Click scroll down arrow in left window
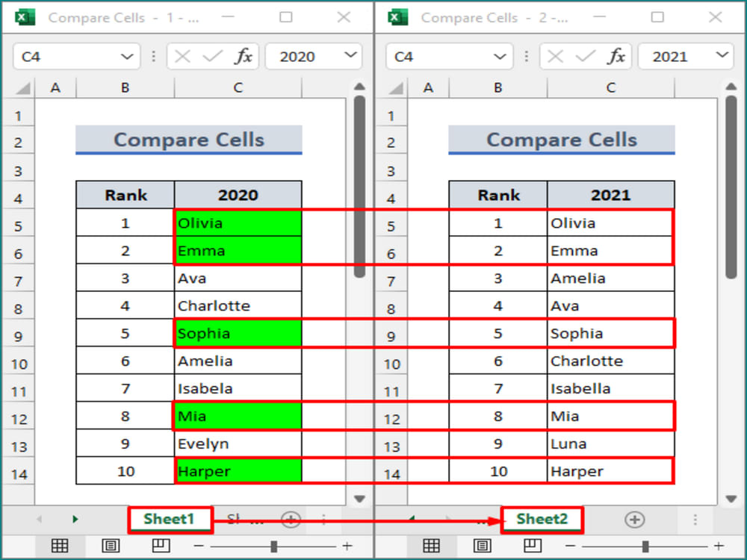Image resolution: width=747 pixels, height=560 pixels. tap(359, 498)
